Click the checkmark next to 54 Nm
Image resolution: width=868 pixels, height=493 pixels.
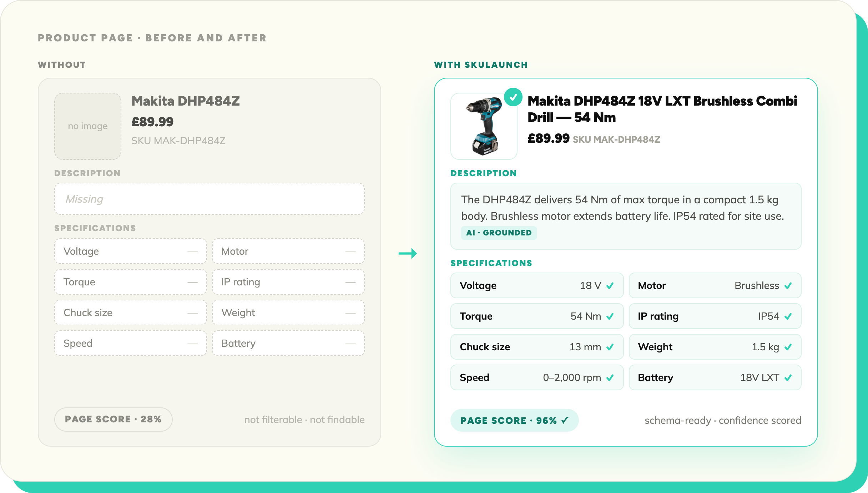coord(610,316)
